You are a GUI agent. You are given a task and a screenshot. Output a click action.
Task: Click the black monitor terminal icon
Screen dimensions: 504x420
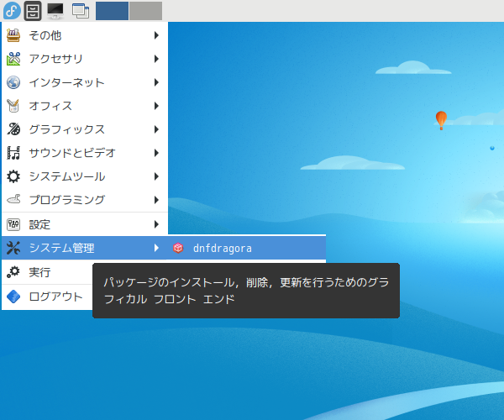(55, 11)
